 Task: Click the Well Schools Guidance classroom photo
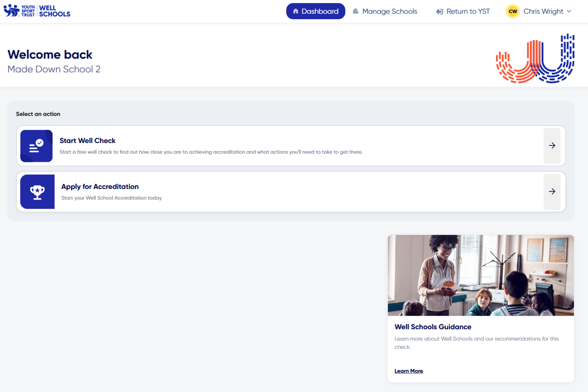[480, 275]
